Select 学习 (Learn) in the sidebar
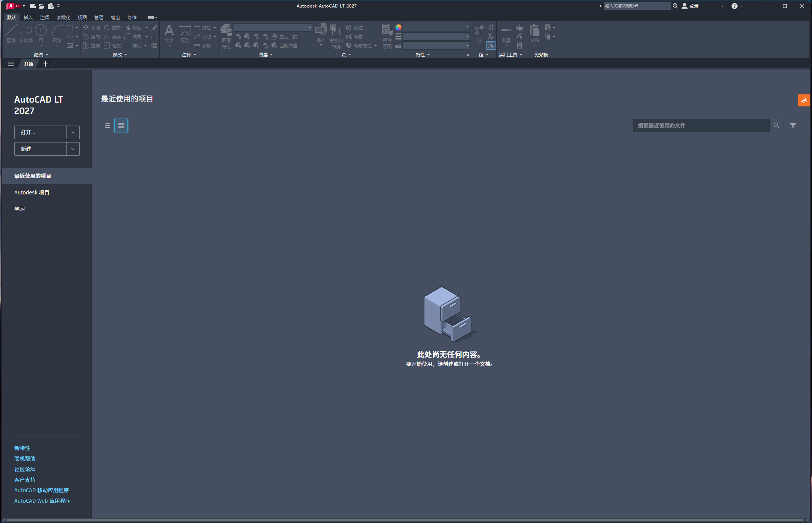Screen dimensions: 812x523 click(47, 209)
